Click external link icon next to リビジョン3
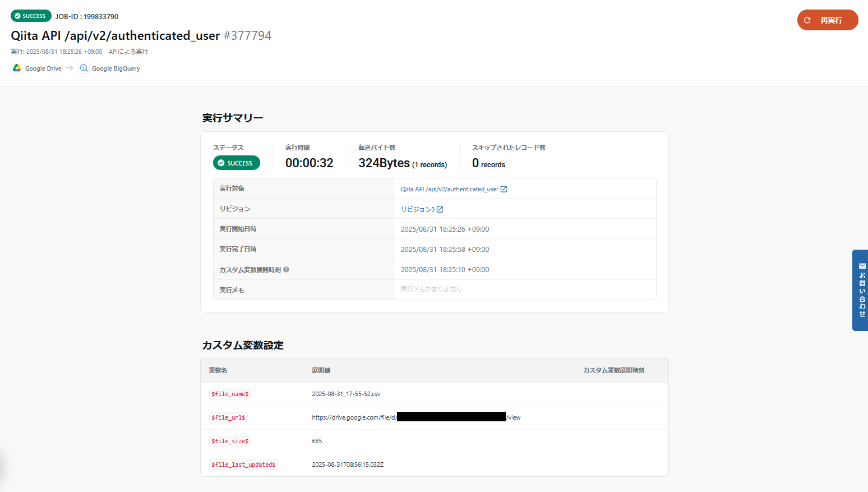Screen dimensions: 868x492 (x=440, y=209)
